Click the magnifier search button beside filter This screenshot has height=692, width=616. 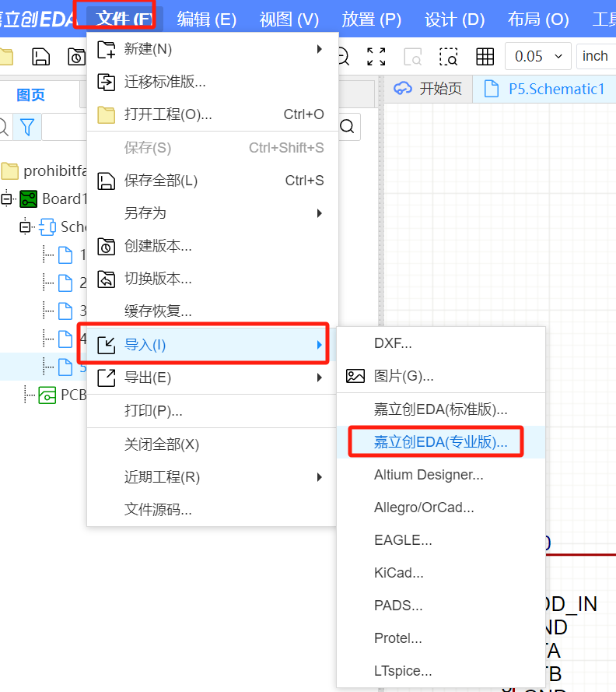[348, 127]
